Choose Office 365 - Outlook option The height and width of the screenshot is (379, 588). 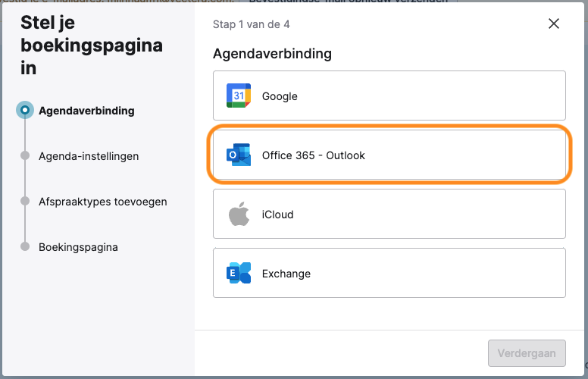tap(389, 155)
